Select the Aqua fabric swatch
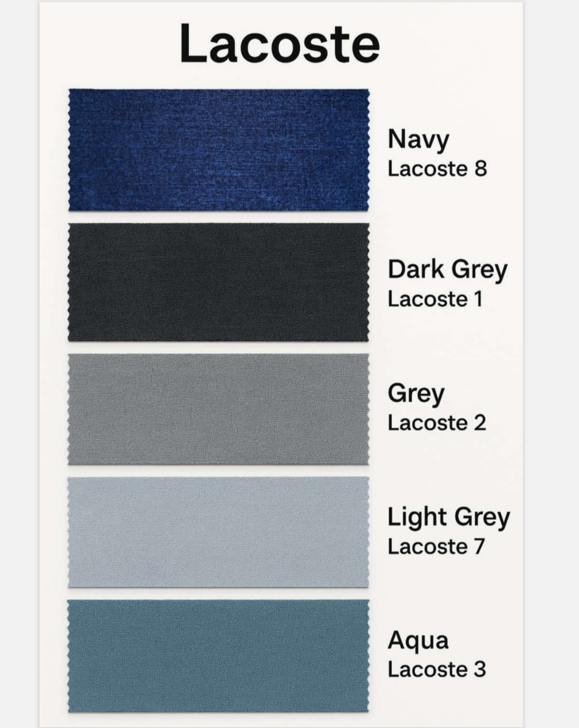The width and height of the screenshot is (579, 728). pos(218,656)
